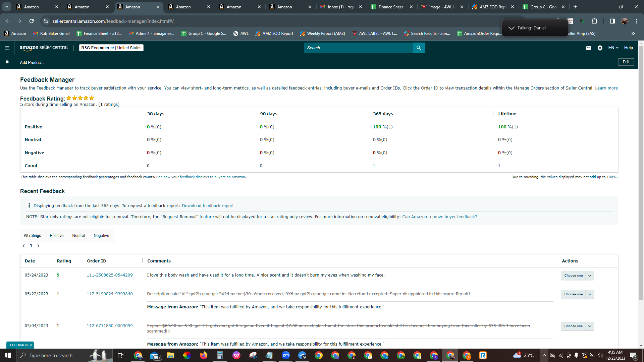Viewport: 644px width, 362px height.
Task: Open the Chrome three-dot menu
Action: tap(637, 21)
